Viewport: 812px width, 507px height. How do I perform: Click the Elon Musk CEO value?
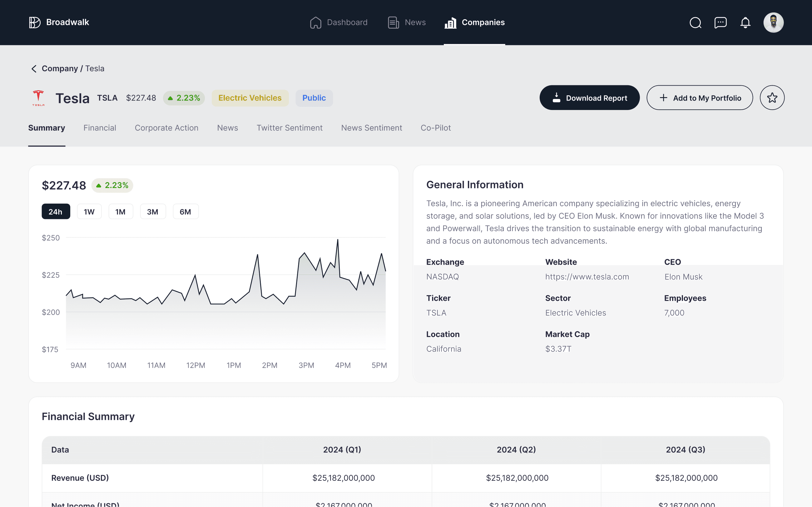coord(683,277)
